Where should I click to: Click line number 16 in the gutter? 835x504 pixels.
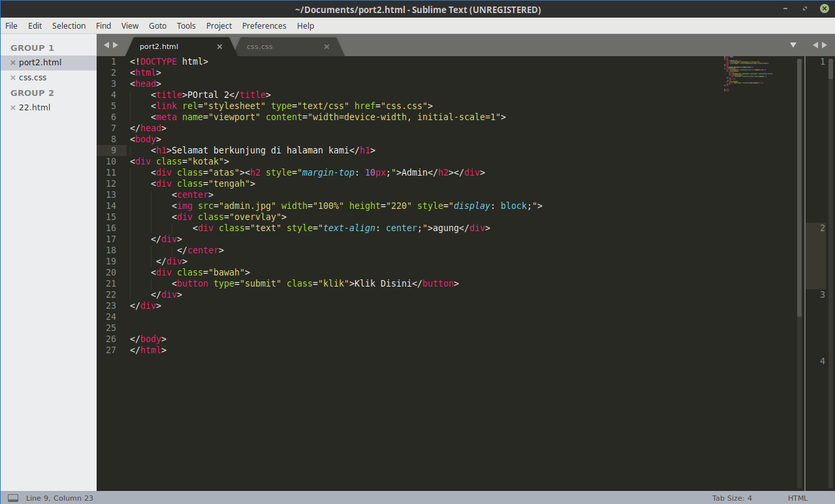pyautogui.click(x=110, y=228)
